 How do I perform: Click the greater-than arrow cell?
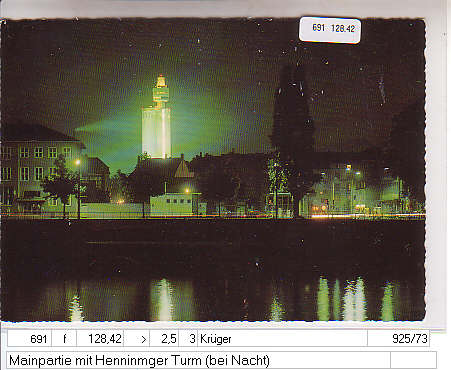tap(137, 339)
